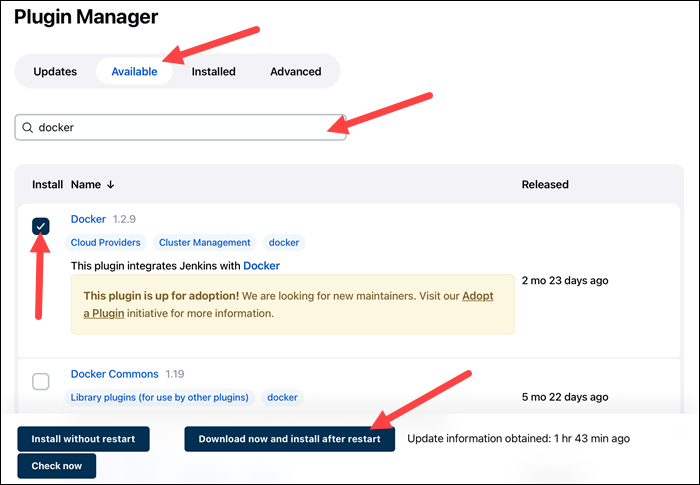
Task: Click the Cloud Providers tag
Action: click(x=106, y=242)
